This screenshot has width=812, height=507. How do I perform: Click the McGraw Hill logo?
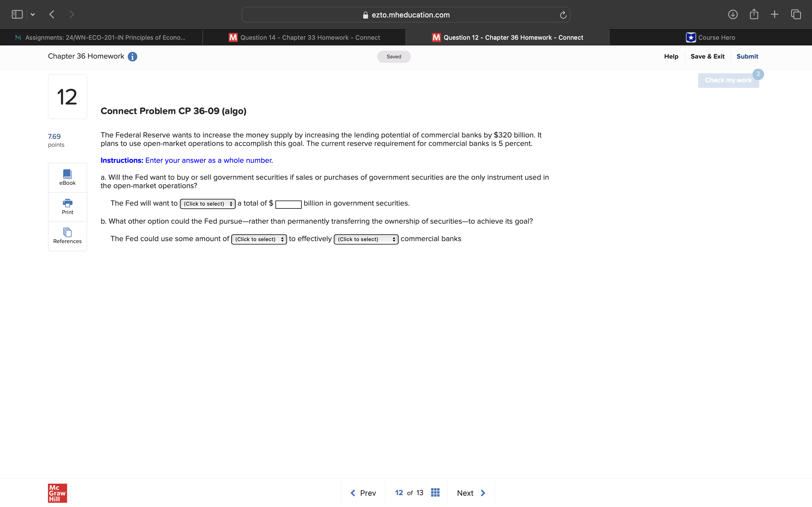click(x=57, y=493)
